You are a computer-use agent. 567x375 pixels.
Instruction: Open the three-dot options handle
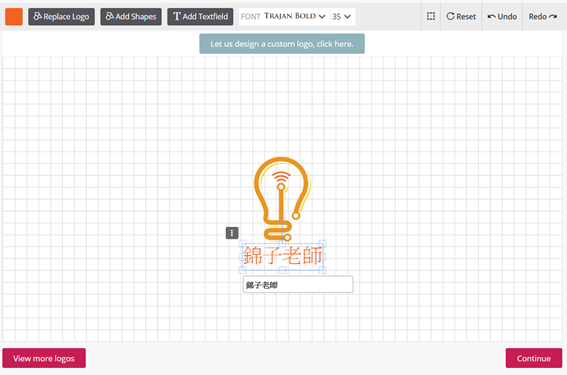[232, 233]
